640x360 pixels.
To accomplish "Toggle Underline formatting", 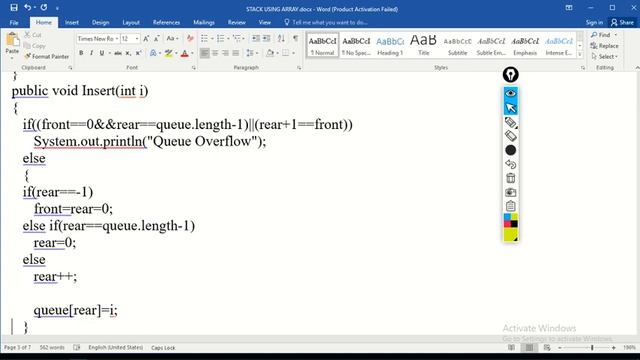I will (x=102, y=53).
